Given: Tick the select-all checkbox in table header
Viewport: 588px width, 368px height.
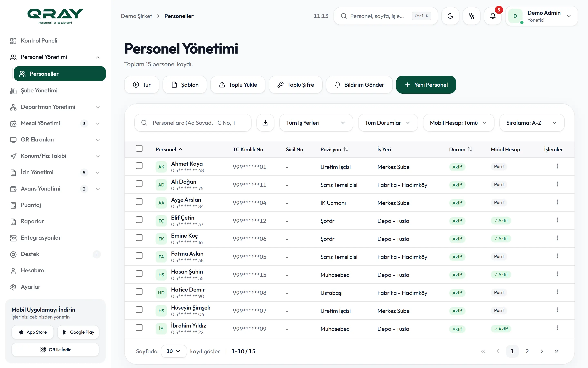Looking at the screenshot, I should click(139, 148).
